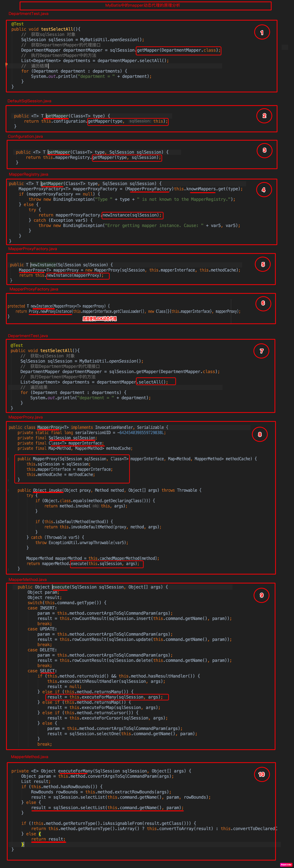Viewport: 294px width, 868px height.
Task: Click the MapperProxy.java file label
Action: 26,417
